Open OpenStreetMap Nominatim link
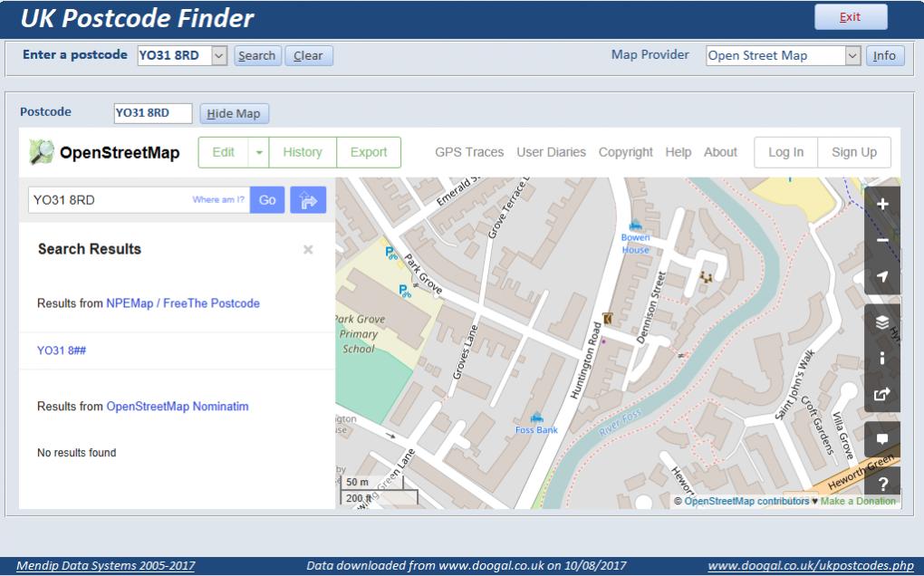 (x=178, y=407)
